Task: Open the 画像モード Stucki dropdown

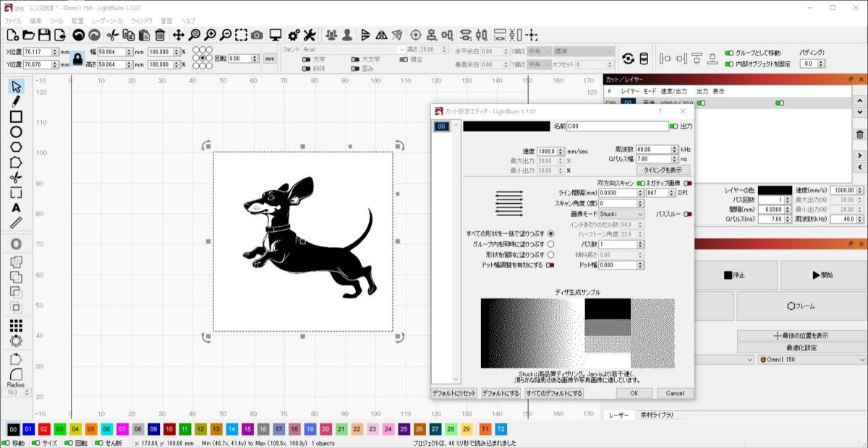Action: pos(621,214)
